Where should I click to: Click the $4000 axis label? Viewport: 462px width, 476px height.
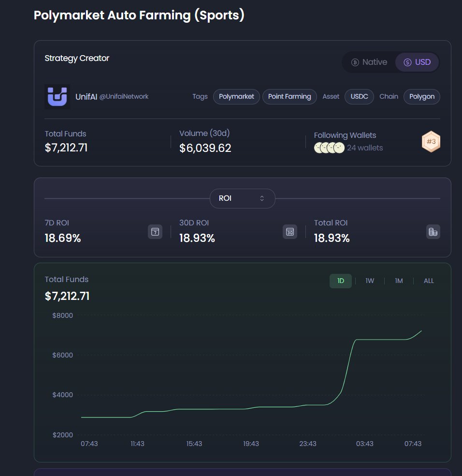click(62, 395)
